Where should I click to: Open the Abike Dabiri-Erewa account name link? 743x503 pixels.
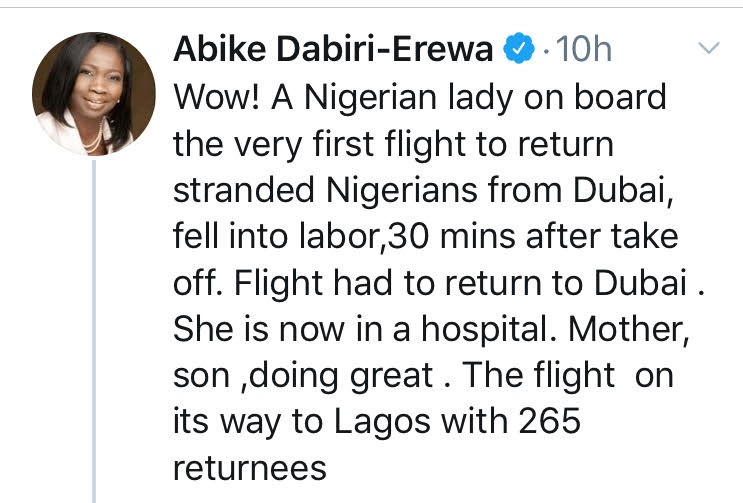coord(333,49)
